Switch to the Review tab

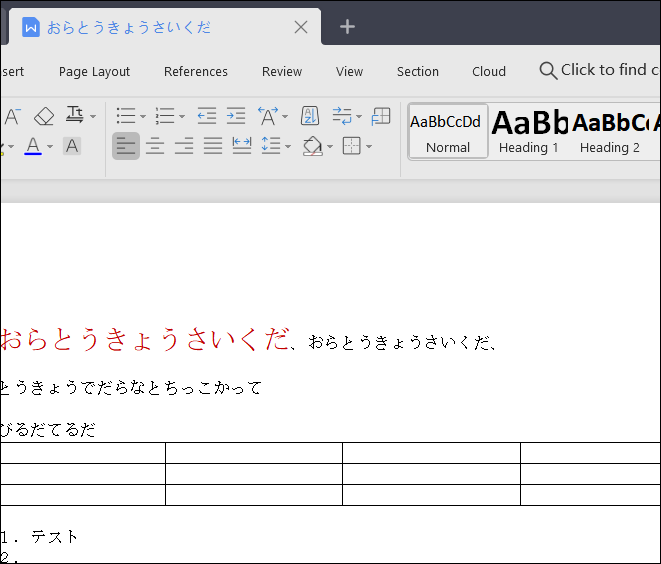tap(282, 72)
